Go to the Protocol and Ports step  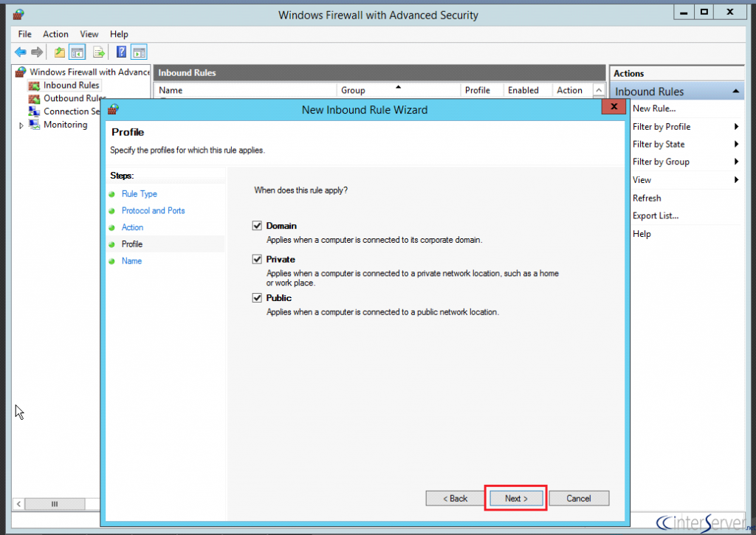(x=154, y=210)
